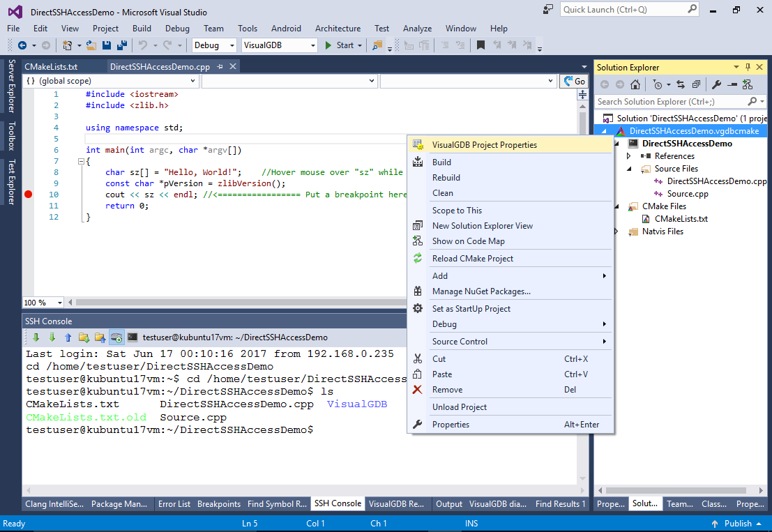Expand the References tree node
Screen dimensions: 772x532
(x=629, y=156)
